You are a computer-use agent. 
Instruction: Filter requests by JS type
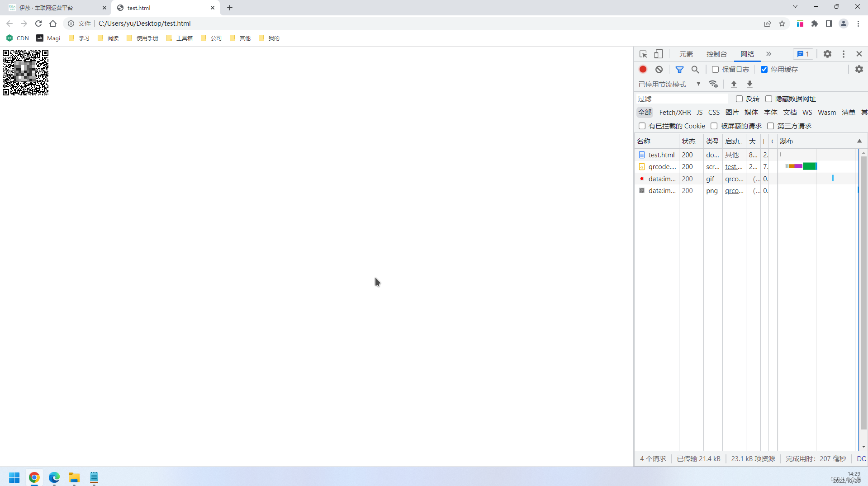tap(699, 112)
